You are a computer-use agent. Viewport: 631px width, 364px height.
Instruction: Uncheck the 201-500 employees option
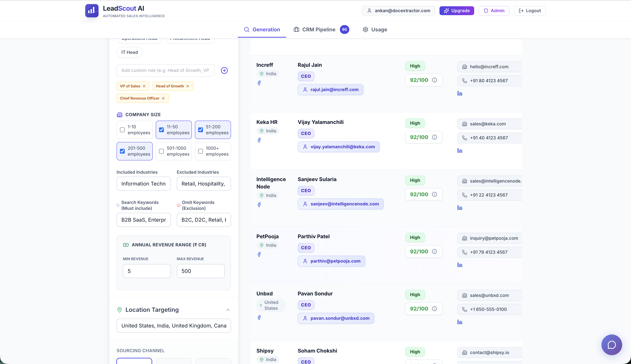(x=122, y=151)
